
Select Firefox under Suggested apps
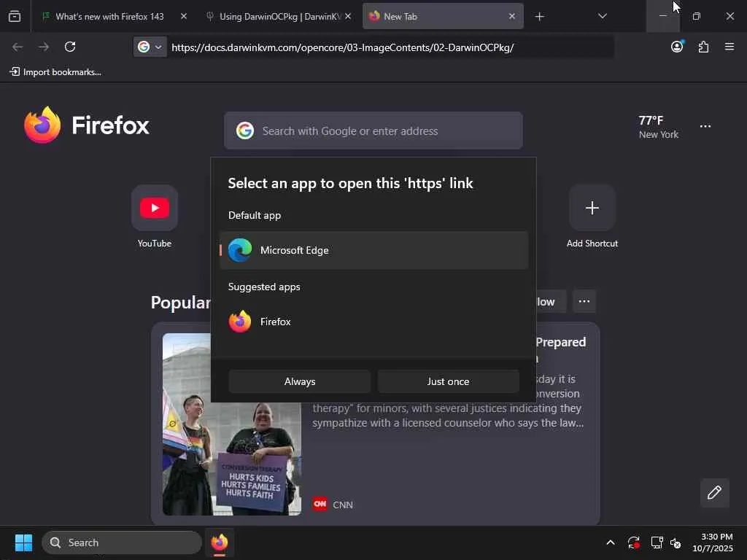pos(373,322)
